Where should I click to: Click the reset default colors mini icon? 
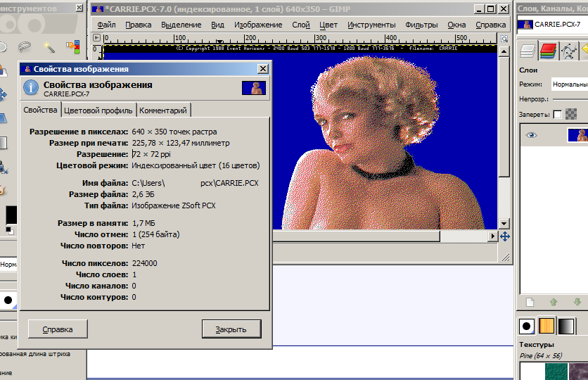[x=10, y=230]
